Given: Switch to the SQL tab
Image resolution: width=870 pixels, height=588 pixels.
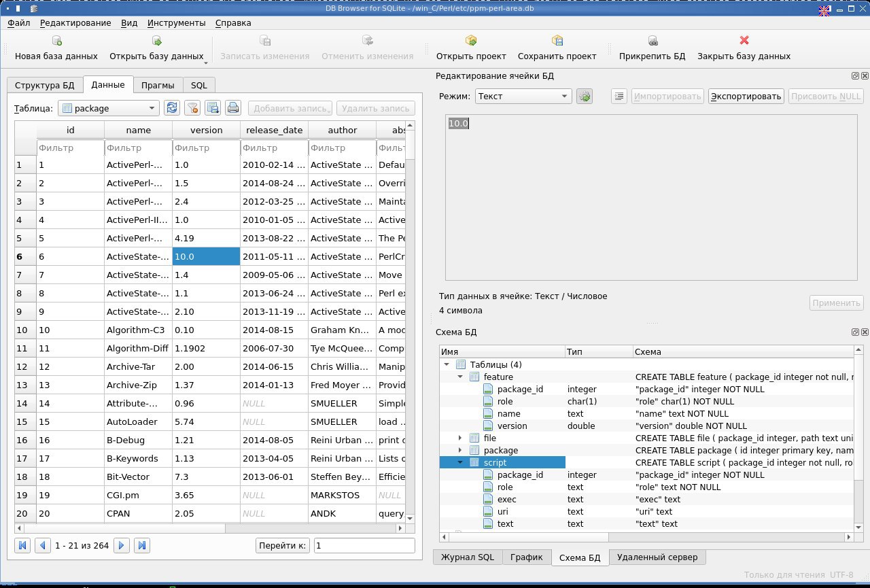Looking at the screenshot, I should (x=199, y=86).
